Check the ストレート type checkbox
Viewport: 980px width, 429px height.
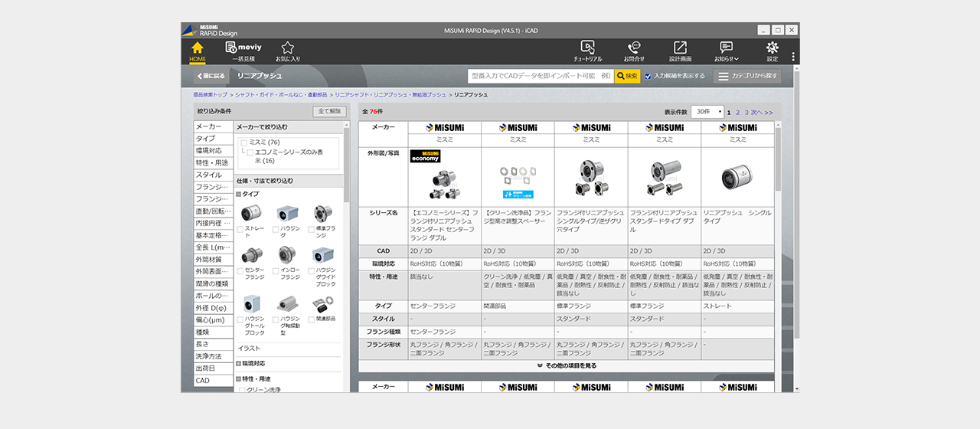(x=240, y=229)
